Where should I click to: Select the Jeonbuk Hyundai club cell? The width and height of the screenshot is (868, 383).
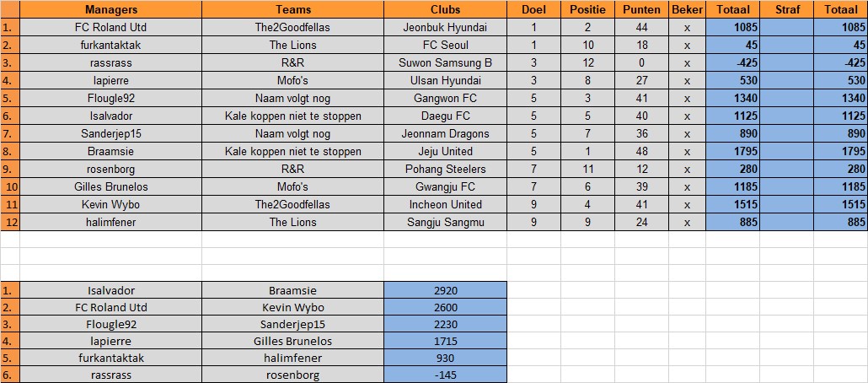coord(445,27)
